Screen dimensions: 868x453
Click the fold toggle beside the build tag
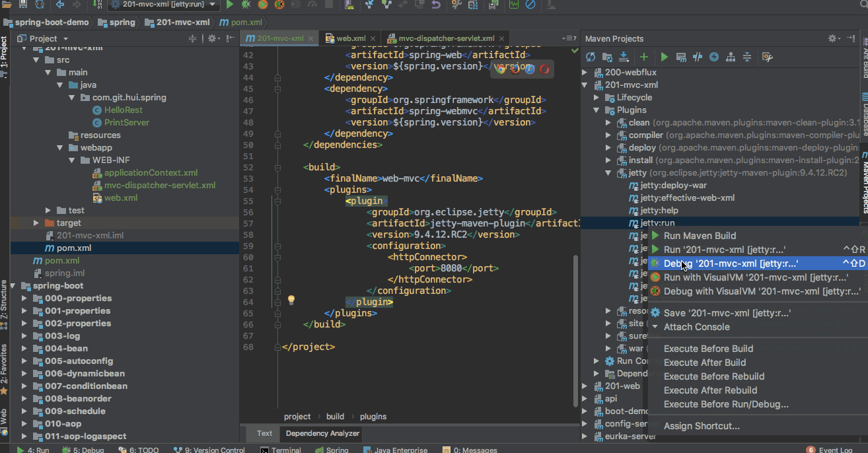click(277, 168)
